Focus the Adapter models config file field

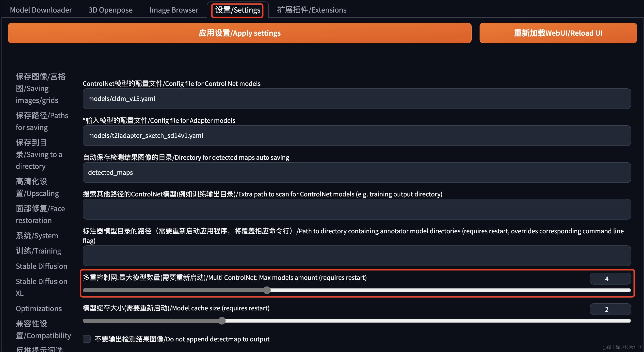[356, 136]
